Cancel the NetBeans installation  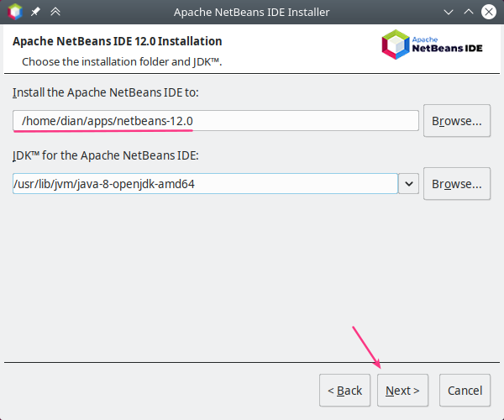point(465,391)
